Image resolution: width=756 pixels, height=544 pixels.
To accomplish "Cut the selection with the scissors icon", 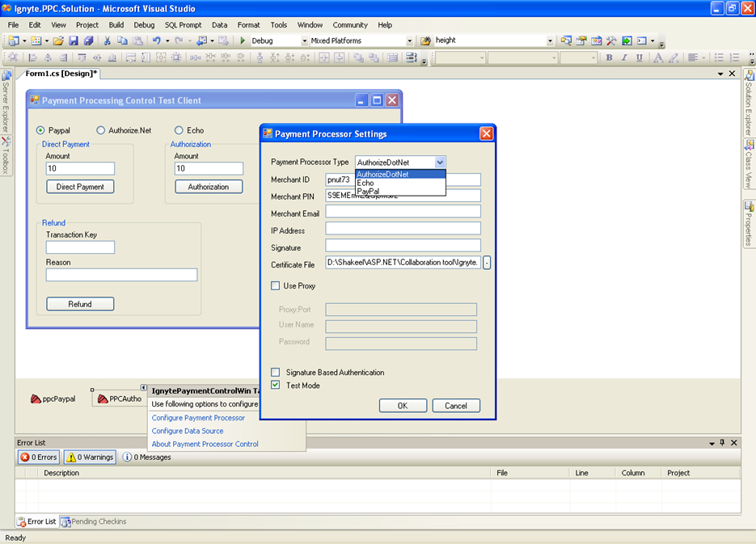I will pos(107,41).
